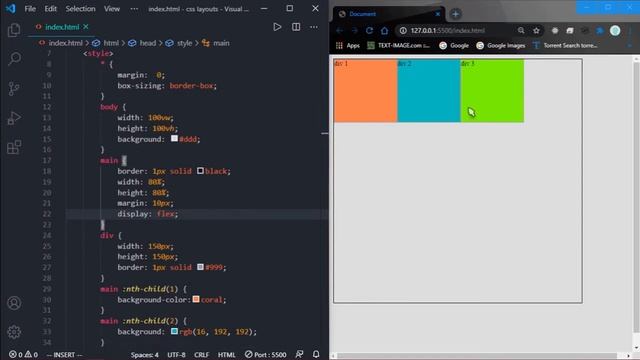Go back in the browser
This screenshot has height=360, width=640.
point(340,31)
